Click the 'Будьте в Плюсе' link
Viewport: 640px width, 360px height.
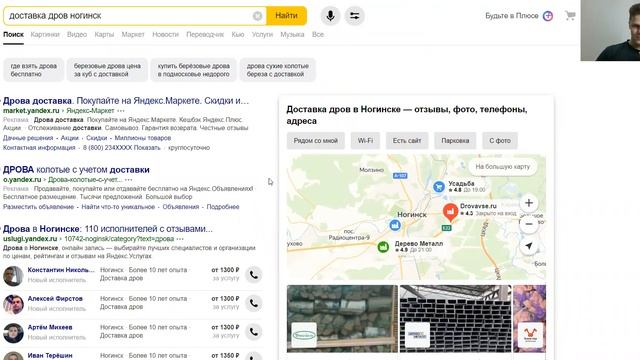coord(512,16)
